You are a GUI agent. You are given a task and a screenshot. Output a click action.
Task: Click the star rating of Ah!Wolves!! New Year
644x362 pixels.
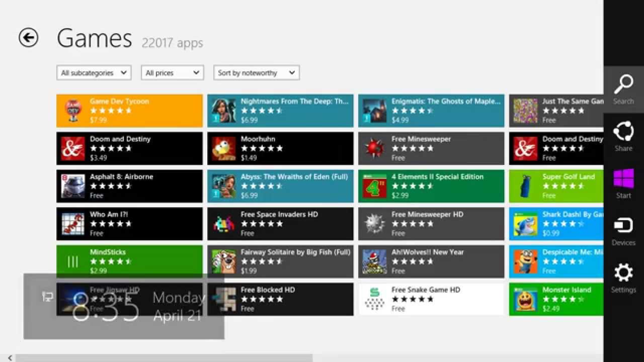point(413,261)
